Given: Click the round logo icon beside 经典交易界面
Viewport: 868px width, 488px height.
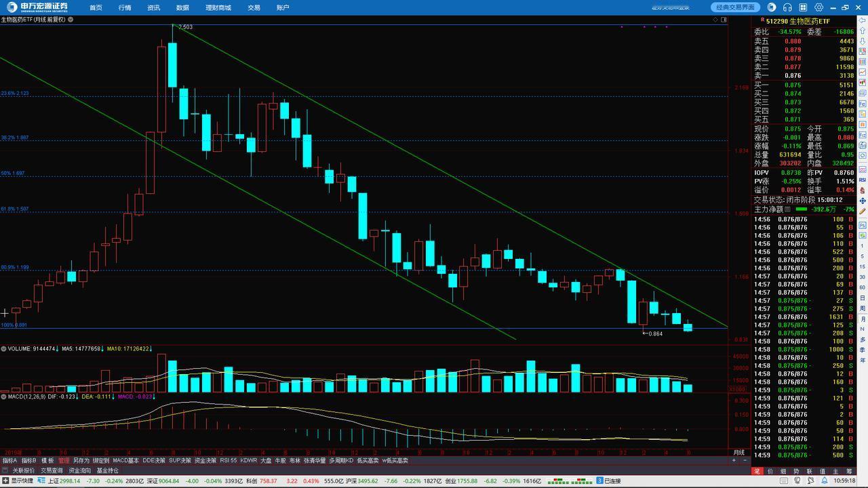Looking at the screenshot, I should coord(772,7).
